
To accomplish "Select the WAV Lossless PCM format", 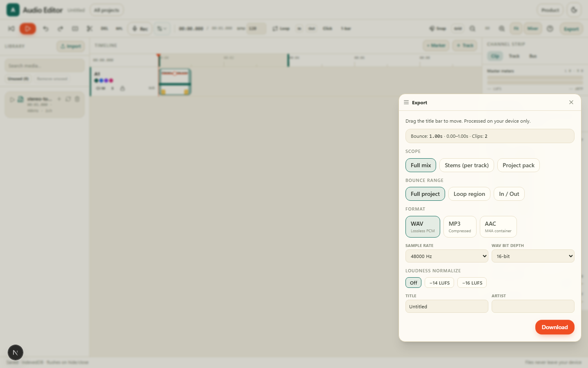I will tap(423, 227).
